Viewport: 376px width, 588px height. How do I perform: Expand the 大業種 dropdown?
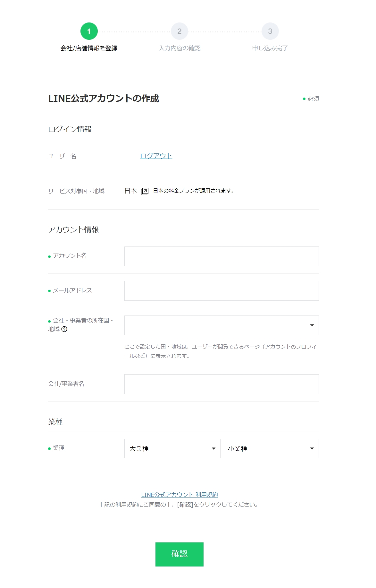(x=172, y=448)
